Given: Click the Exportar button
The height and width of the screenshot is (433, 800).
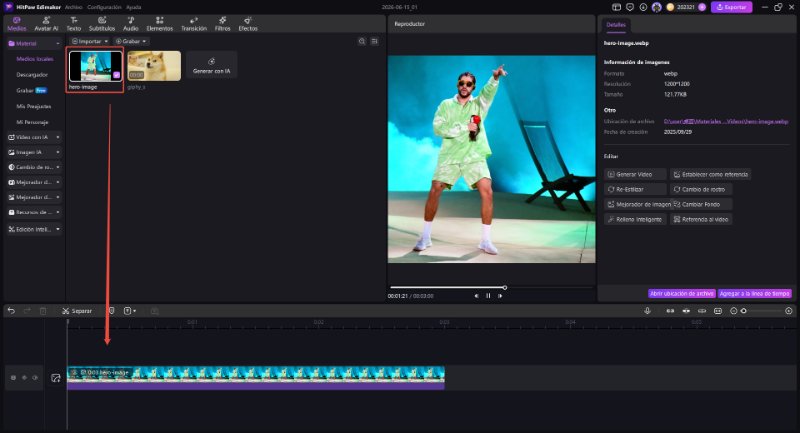Looking at the screenshot, I should pyautogui.click(x=731, y=7).
